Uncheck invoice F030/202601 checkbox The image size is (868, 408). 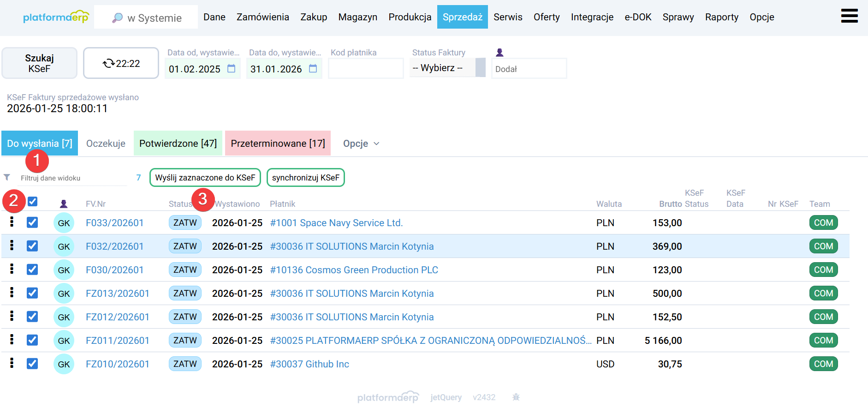click(x=32, y=270)
